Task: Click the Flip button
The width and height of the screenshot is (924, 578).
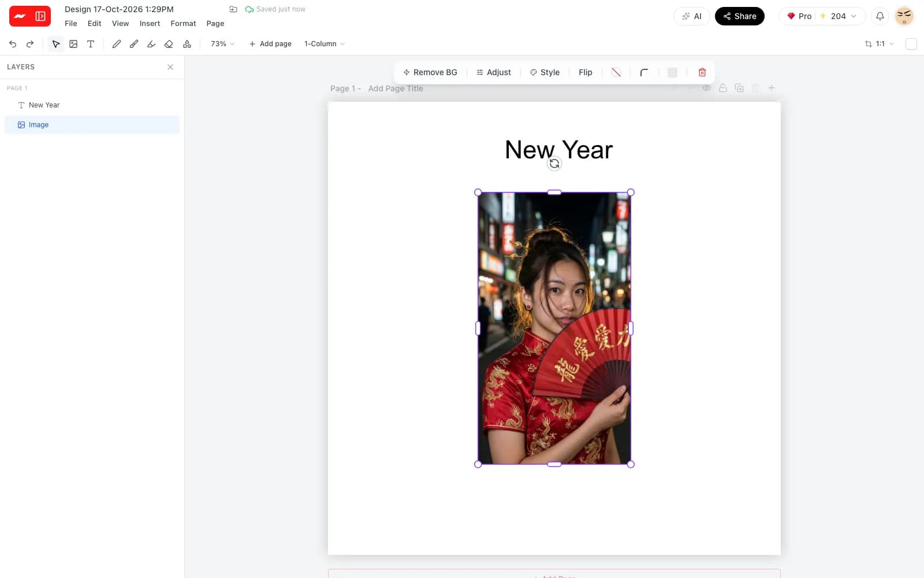Action: click(x=586, y=72)
